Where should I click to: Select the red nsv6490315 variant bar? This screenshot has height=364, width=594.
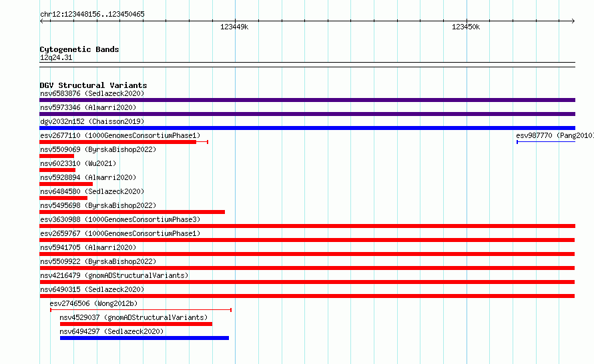(307, 296)
